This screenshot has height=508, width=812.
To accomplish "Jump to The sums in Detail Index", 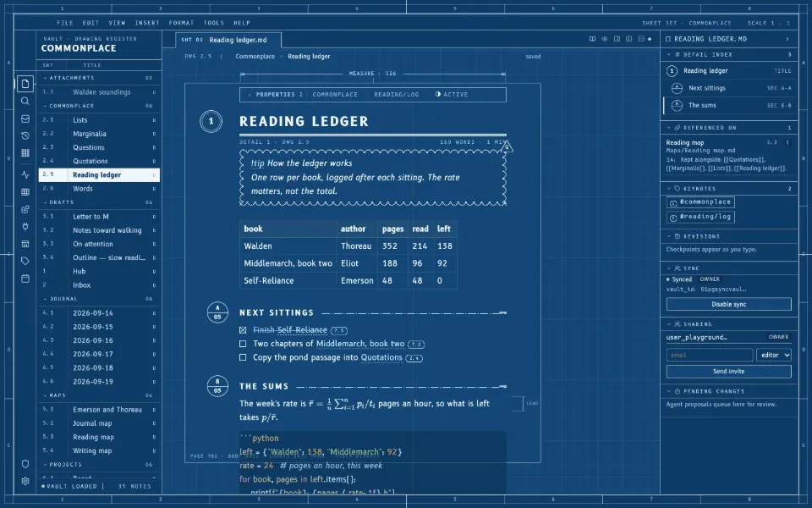I will [730, 105].
